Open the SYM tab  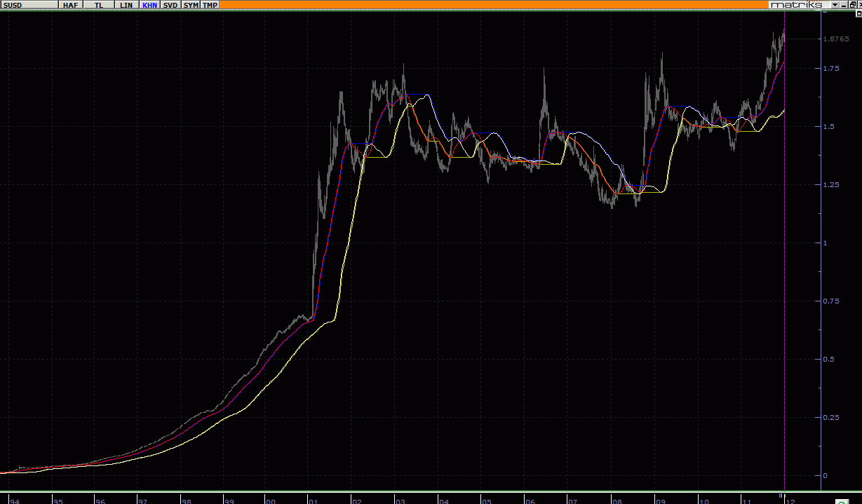191,5
